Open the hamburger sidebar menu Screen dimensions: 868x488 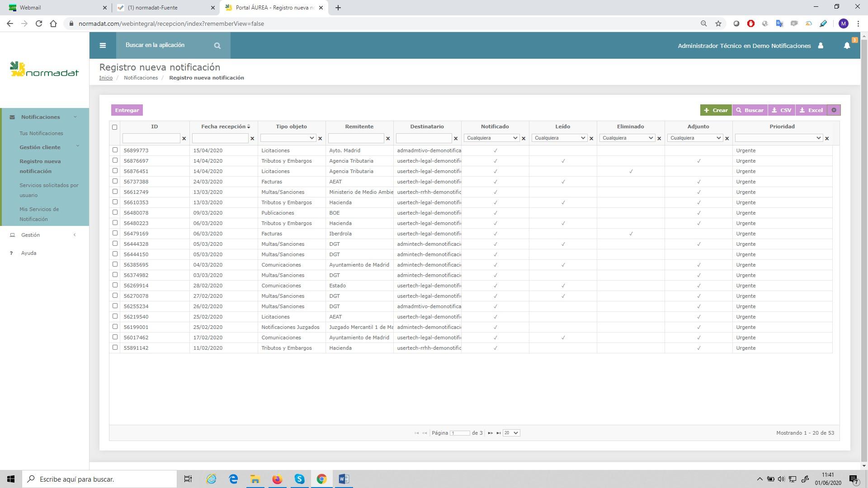tap(103, 45)
